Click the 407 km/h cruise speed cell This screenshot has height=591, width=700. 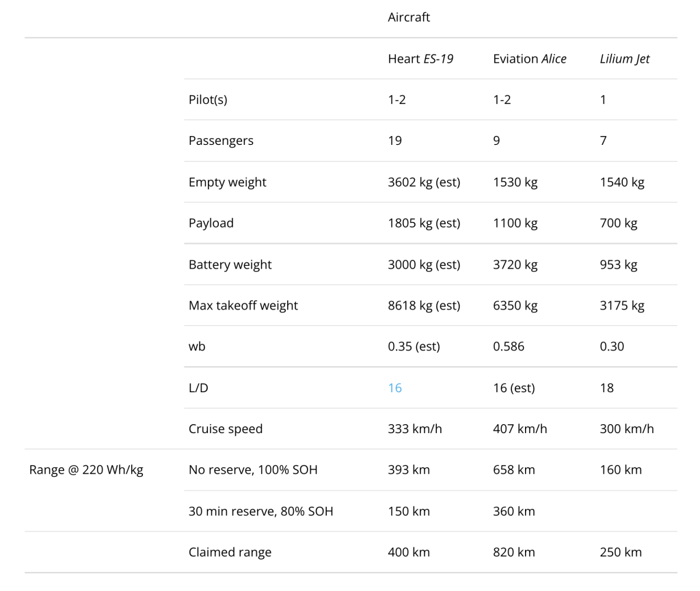pyautogui.click(x=520, y=429)
